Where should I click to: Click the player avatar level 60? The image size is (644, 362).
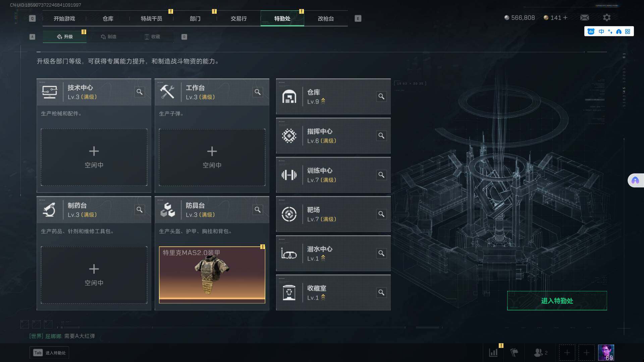[606, 353]
